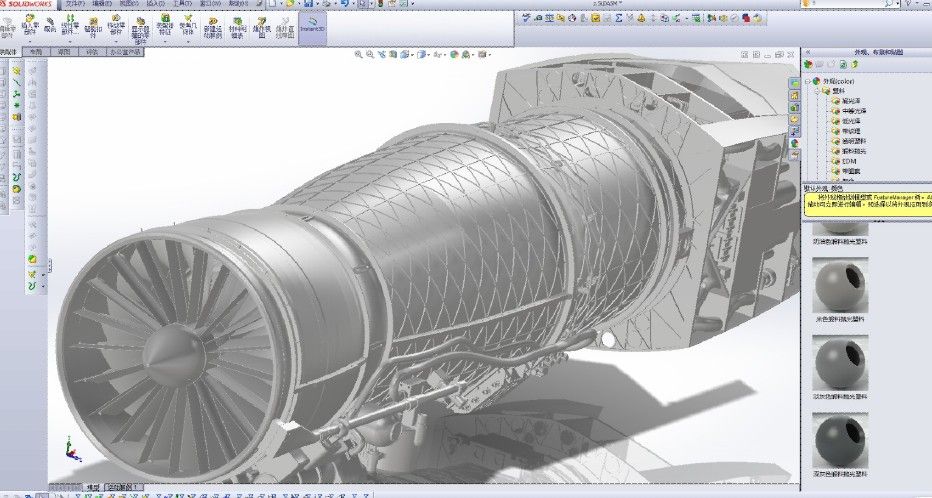Image resolution: width=932 pixels, height=498 pixels.
Task: Open Bill of Materials (材料明细表) tool
Action: [x=237, y=28]
